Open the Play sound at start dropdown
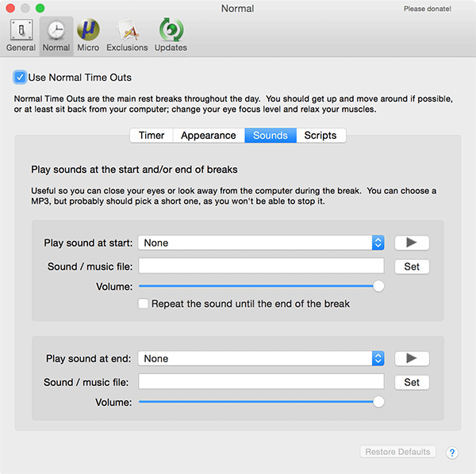476x474 pixels. 261,243
